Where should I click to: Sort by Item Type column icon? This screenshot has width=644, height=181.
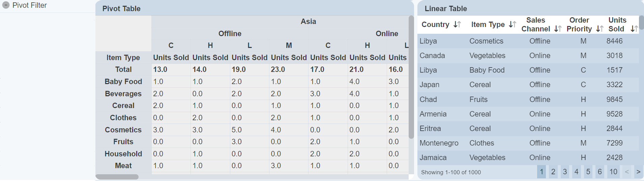pyautogui.click(x=512, y=24)
